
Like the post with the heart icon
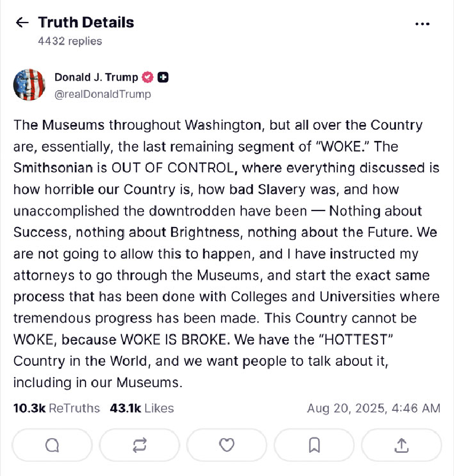[x=226, y=445]
